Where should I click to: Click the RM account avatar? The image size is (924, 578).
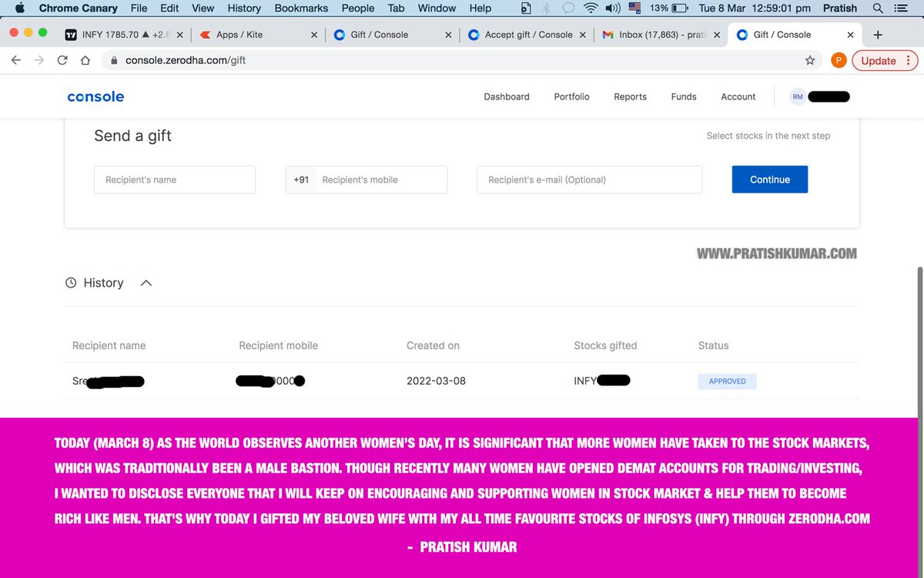pyautogui.click(x=798, y=96)
